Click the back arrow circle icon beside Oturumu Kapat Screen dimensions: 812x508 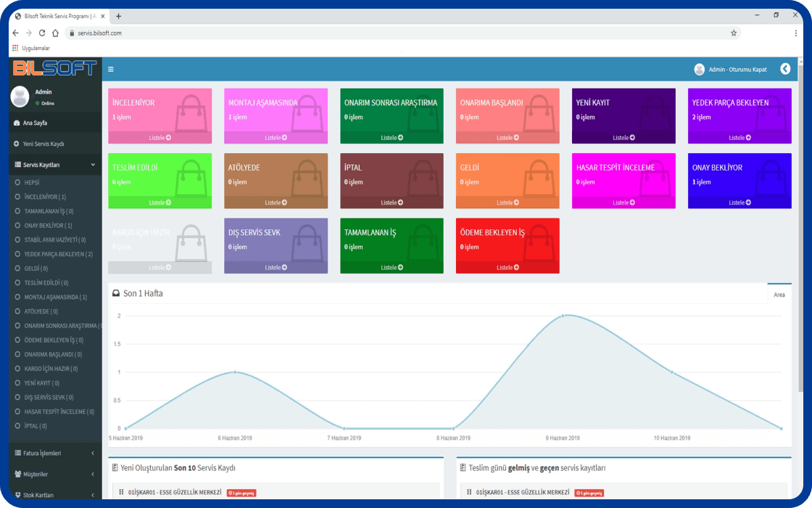[785, 69]
